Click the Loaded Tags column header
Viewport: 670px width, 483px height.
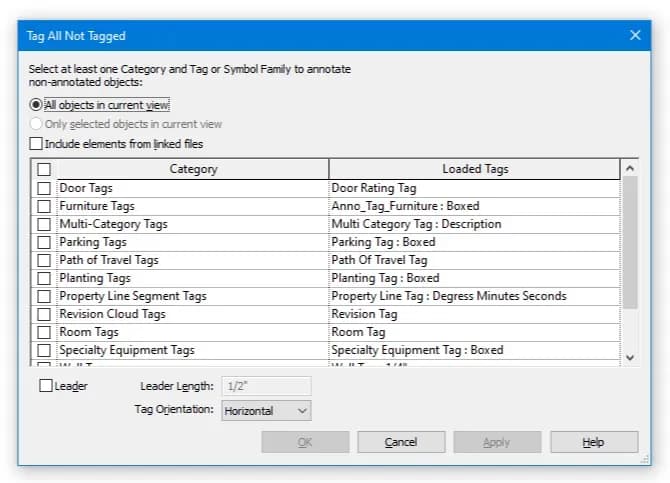pyautogui.click(x=475, y=169)
